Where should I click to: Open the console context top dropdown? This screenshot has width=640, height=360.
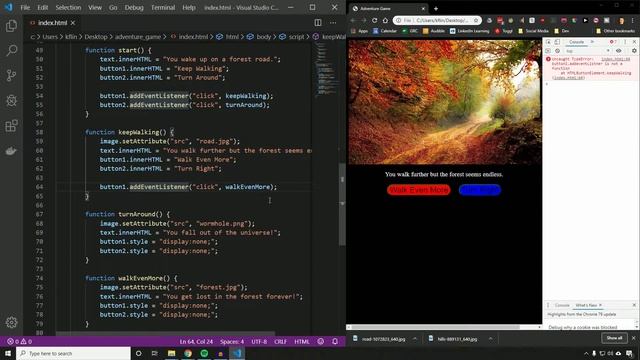[587, 51]
